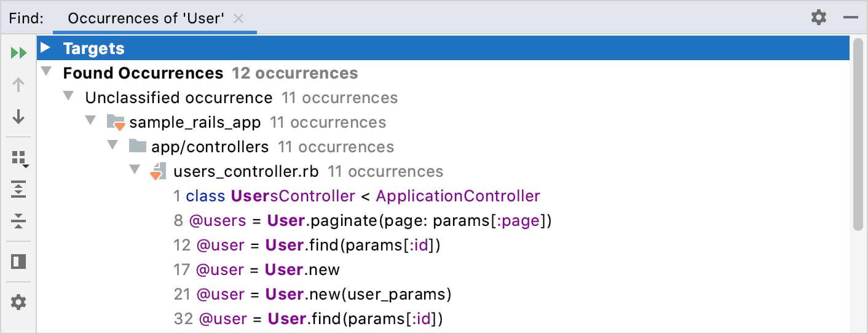
Task: Expand the Targets node
Action: pyautogui.click(x=45, y=47)
